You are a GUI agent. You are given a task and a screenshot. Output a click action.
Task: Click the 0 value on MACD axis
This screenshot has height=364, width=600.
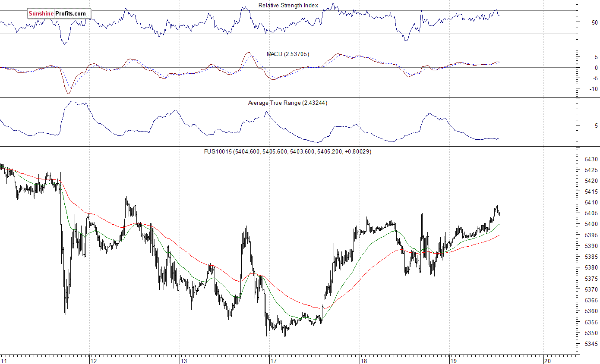point(596,68)
